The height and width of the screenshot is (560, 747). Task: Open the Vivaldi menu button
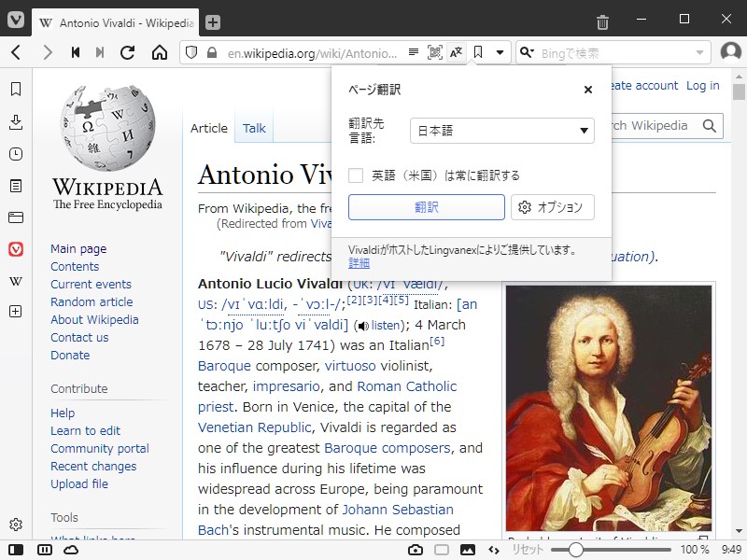point(14,21)
